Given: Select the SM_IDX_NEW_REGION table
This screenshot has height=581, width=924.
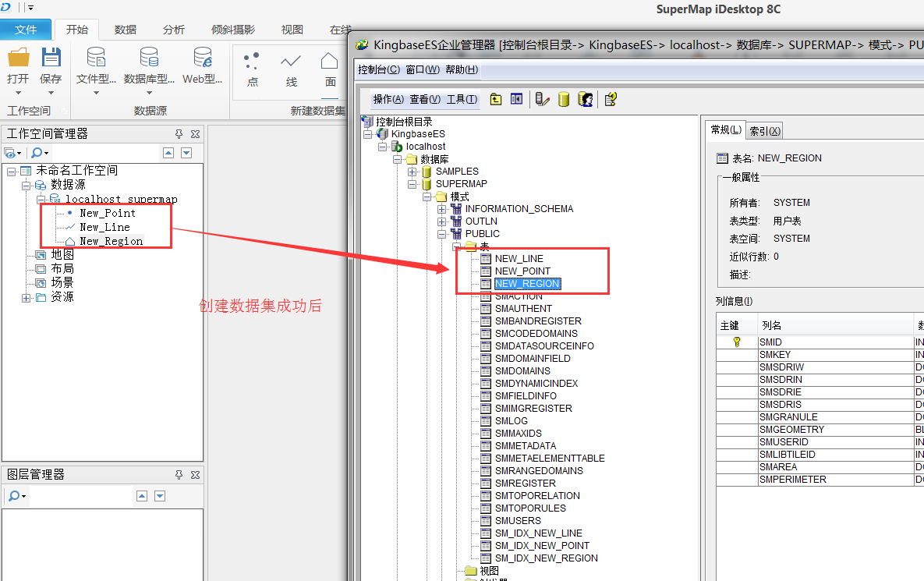Looking at the screenshot, I should [547, 558].
